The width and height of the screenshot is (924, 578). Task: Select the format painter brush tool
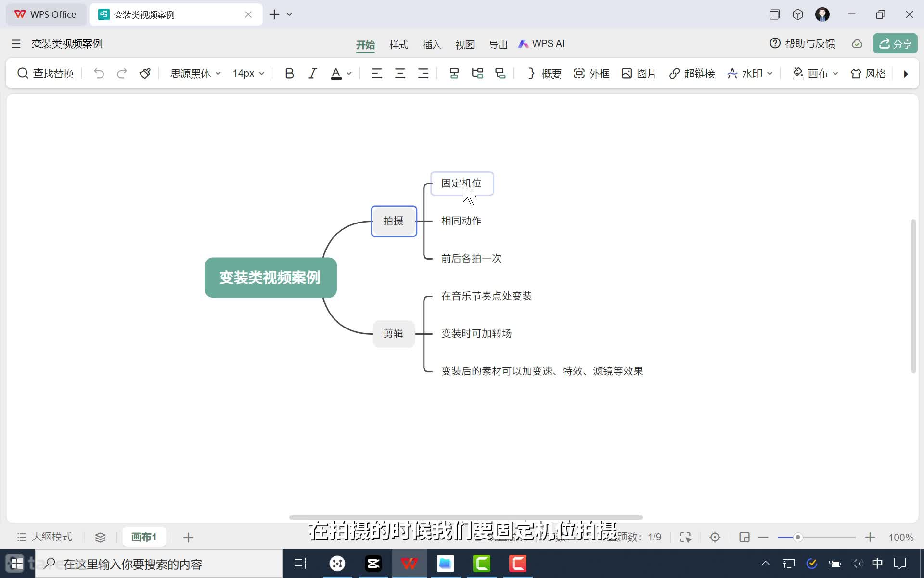click(x=145, y=73)
